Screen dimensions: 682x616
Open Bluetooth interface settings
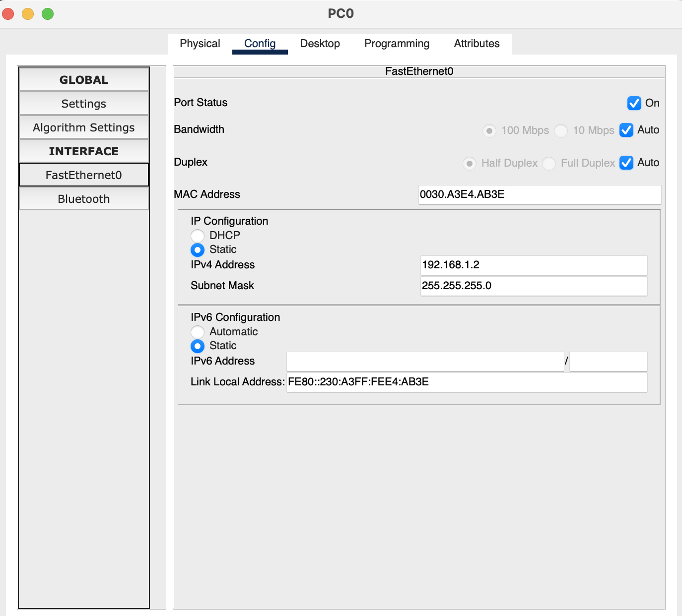pyautogui.click(x=84, y=199)
